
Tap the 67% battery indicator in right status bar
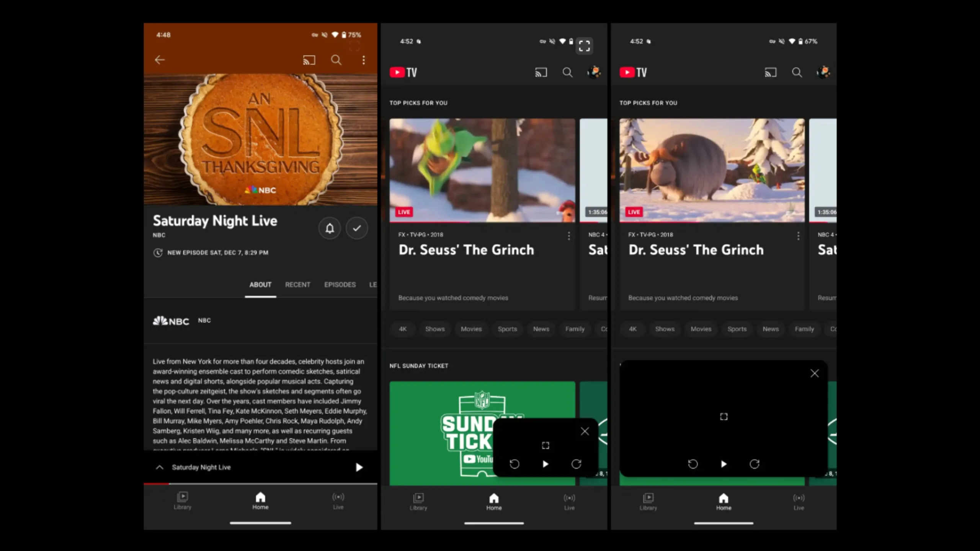click(808, 41)
